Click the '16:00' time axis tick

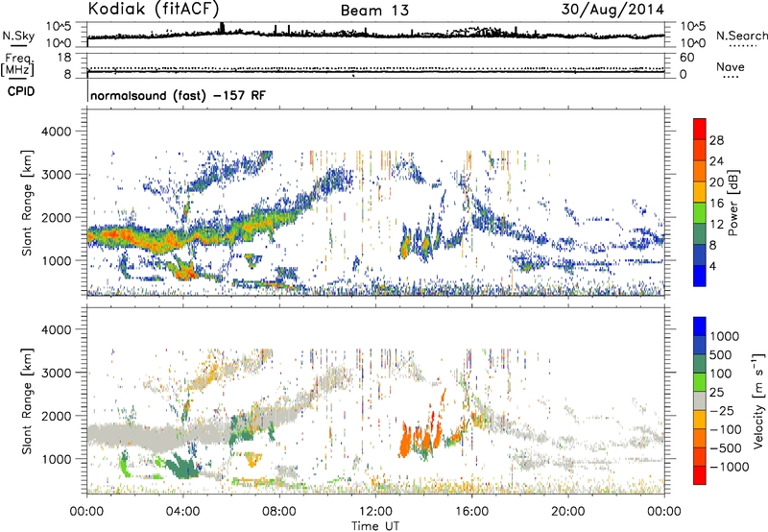point(471,512)
